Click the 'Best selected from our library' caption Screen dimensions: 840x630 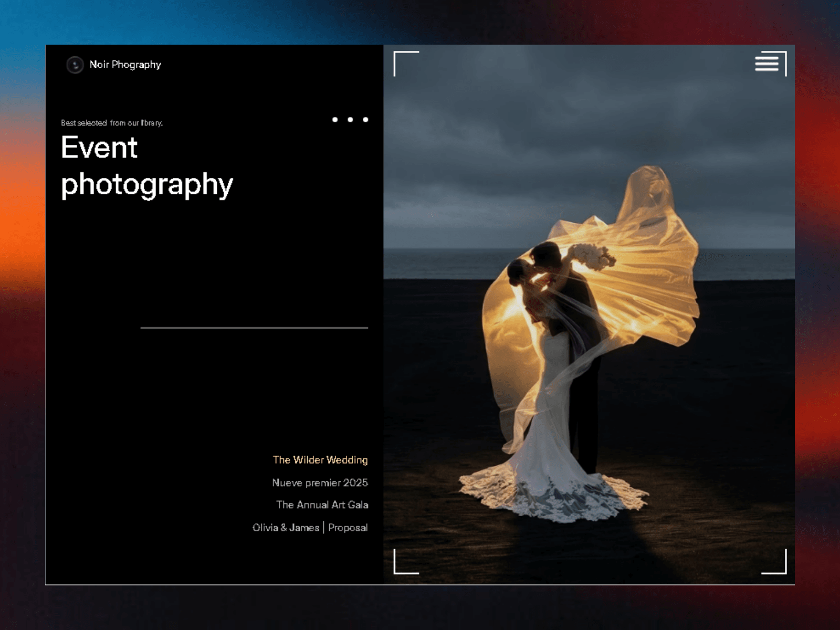tap(112, 123)
